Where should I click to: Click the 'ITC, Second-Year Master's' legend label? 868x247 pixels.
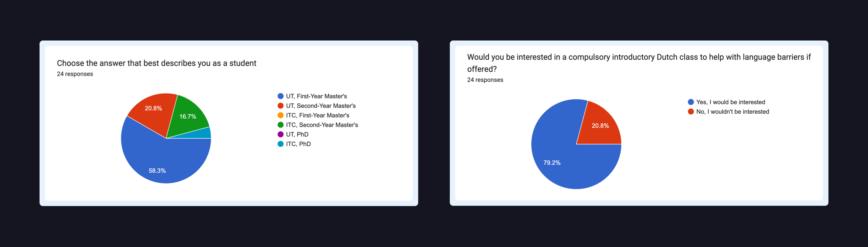click(x=322, y=125)
